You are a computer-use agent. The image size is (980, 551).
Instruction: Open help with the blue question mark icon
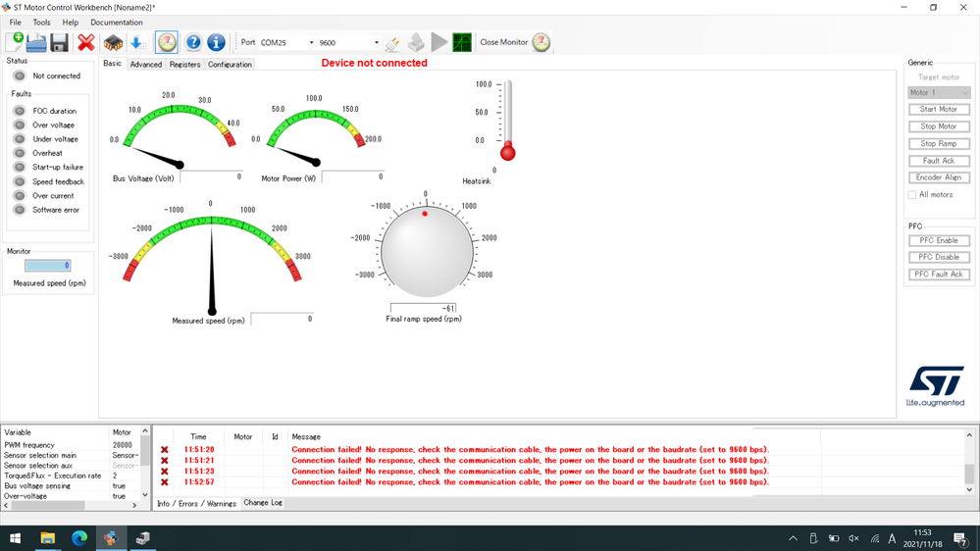pyautogui.click(x=194, y=42)
